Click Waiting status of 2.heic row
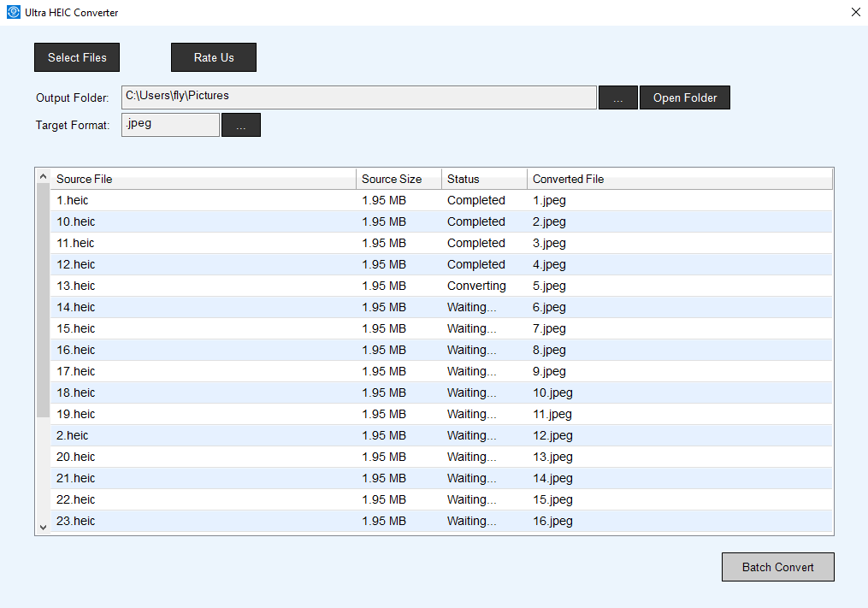 472,436
